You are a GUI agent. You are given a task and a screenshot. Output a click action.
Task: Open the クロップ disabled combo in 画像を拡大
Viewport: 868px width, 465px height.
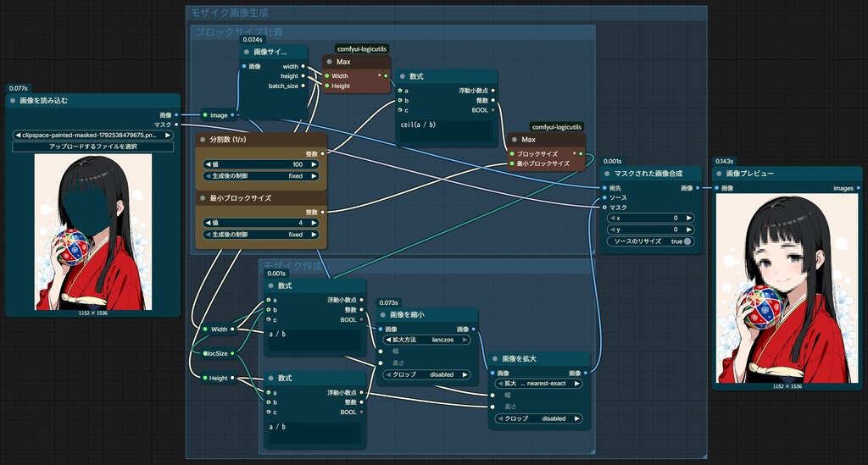point(538,418)
